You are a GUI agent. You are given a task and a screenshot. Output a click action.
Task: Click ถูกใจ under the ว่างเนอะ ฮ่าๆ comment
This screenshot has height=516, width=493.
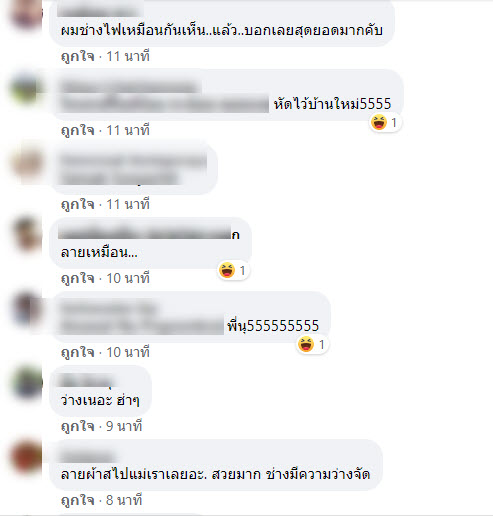78,426
